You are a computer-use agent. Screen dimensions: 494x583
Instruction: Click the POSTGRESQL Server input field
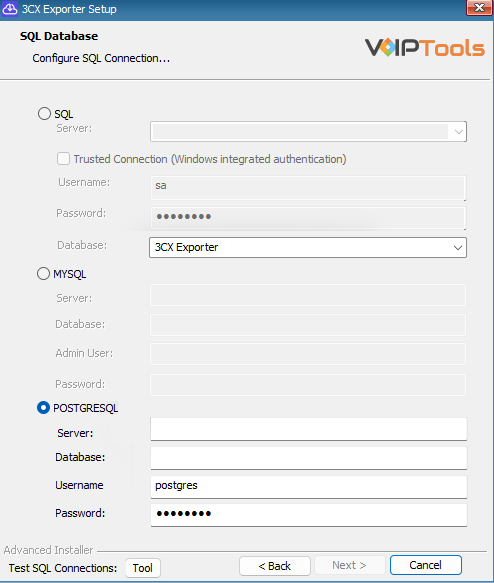pyautogui.click(x=309, y=429)
